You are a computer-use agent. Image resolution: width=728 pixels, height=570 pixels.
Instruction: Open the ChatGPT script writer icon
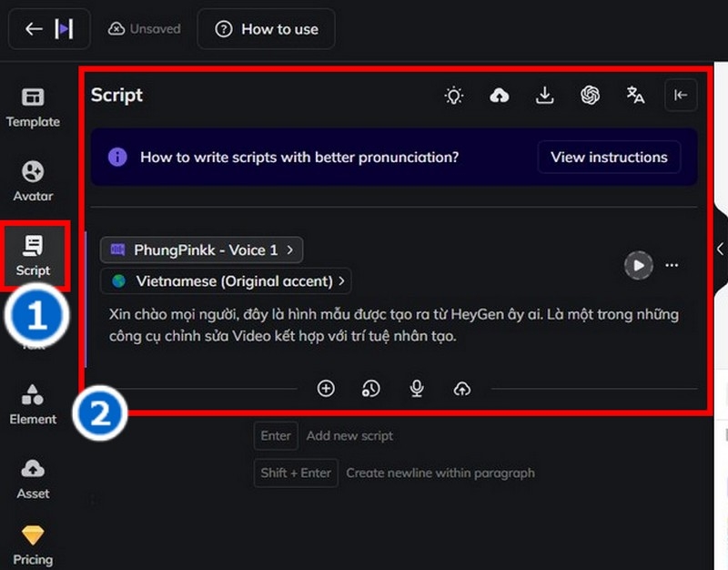[590, 96]
